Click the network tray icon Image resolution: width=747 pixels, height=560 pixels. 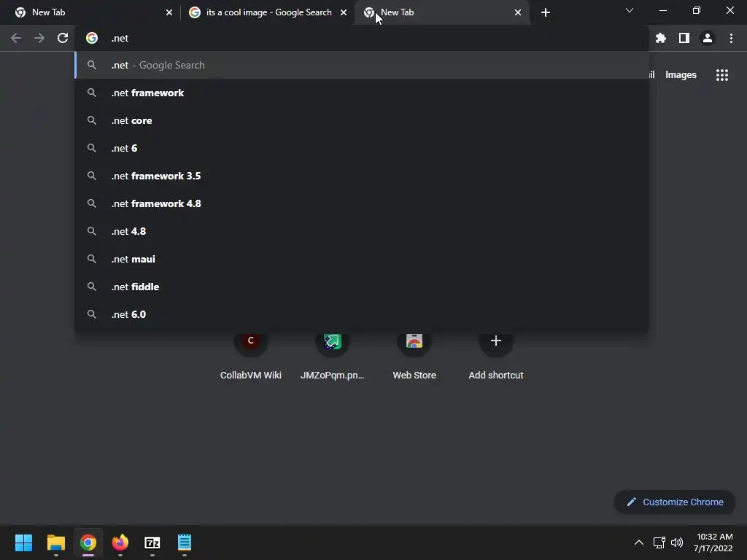point(659,542)
